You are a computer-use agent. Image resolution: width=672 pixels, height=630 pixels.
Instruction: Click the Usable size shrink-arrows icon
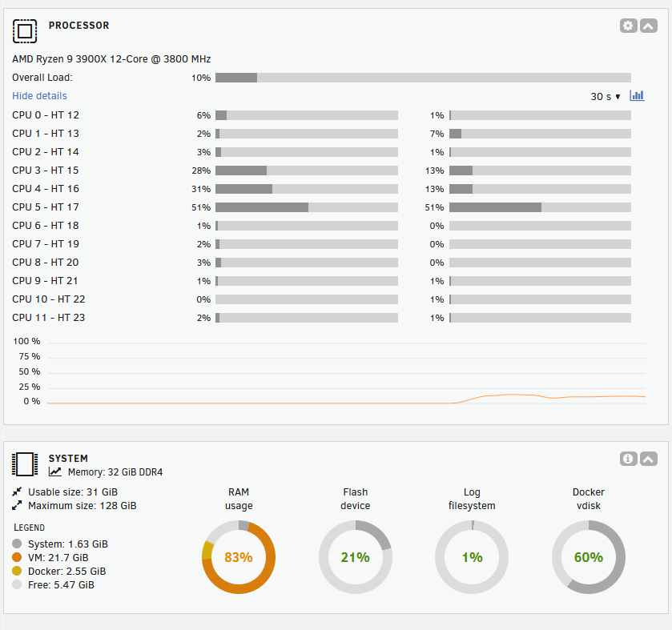click(18, 492)
